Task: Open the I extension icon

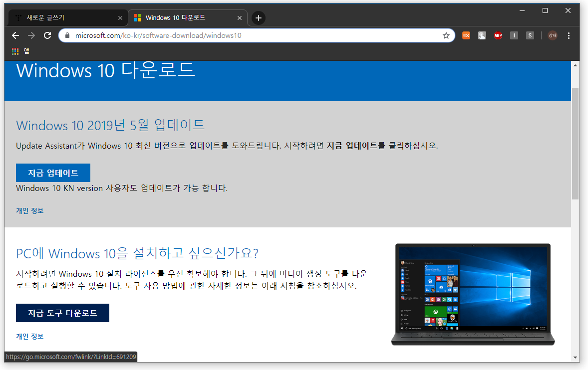Action: (x=514, y=35)
